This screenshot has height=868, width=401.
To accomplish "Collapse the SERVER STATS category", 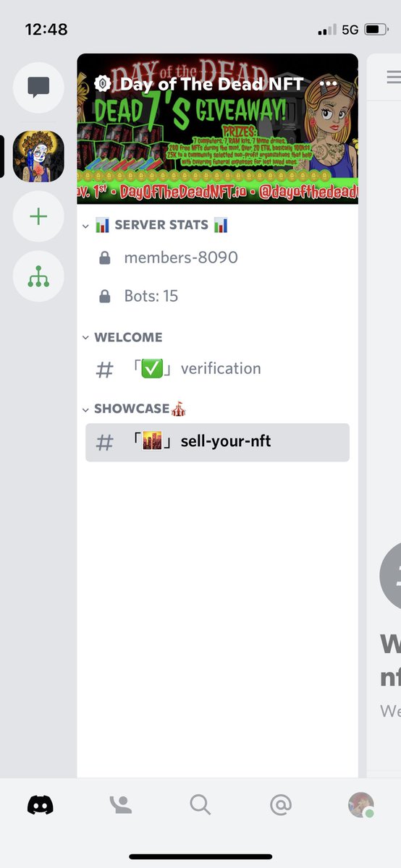I will point(156,226).
